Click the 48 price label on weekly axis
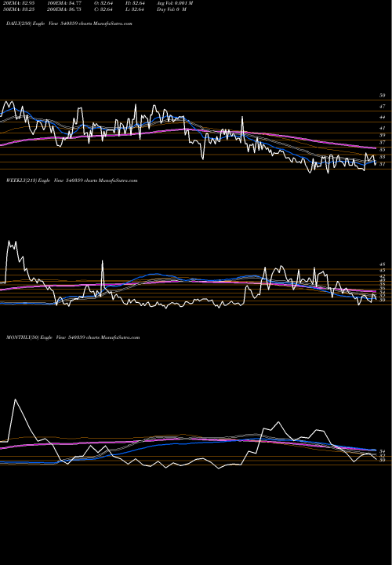The width and height of the screenshot is (392, 565). point(383,264)
